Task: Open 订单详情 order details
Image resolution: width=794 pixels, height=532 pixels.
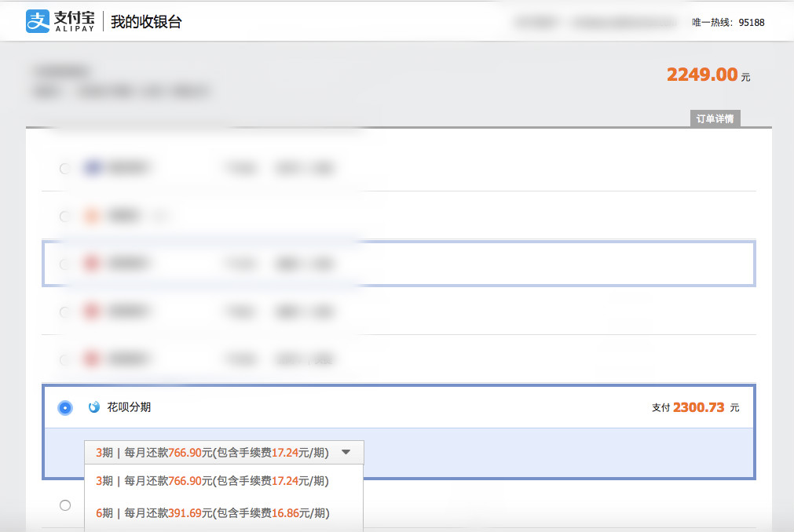Action: click(715, 118)
